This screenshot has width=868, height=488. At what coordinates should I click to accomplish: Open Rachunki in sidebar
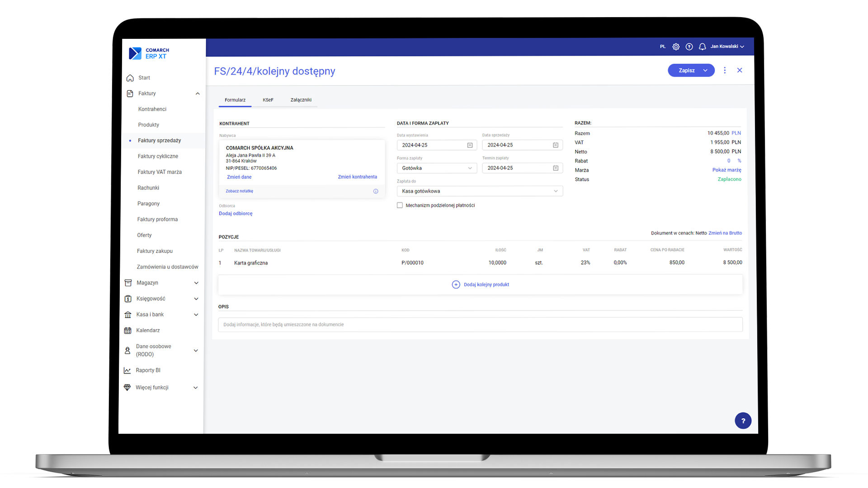coord(148,188)
